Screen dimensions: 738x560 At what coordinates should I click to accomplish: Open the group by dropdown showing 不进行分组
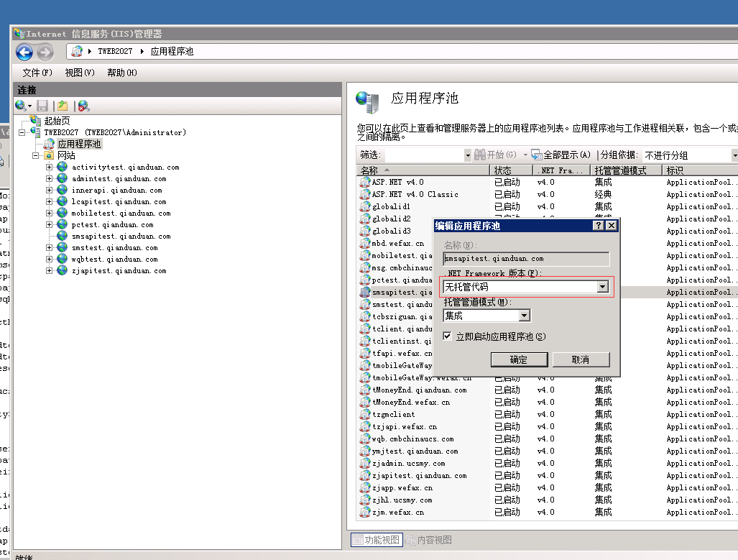(689, 155)
